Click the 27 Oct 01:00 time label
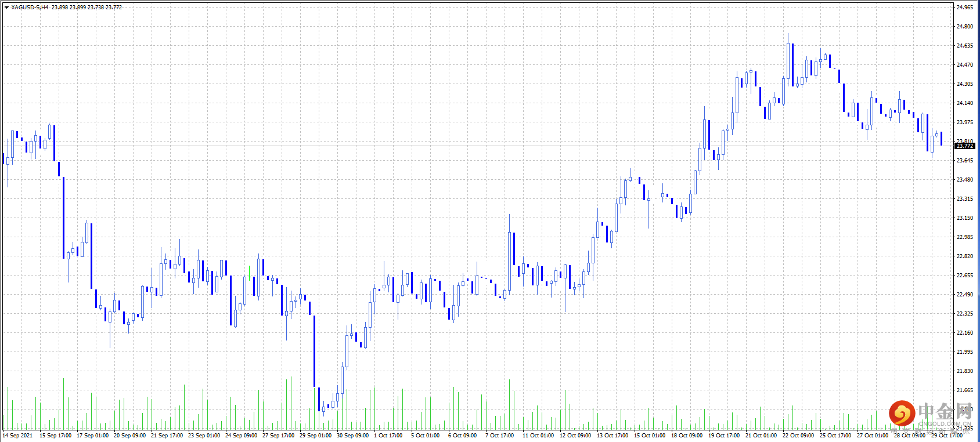980x442 pixels. click(873, 436)
